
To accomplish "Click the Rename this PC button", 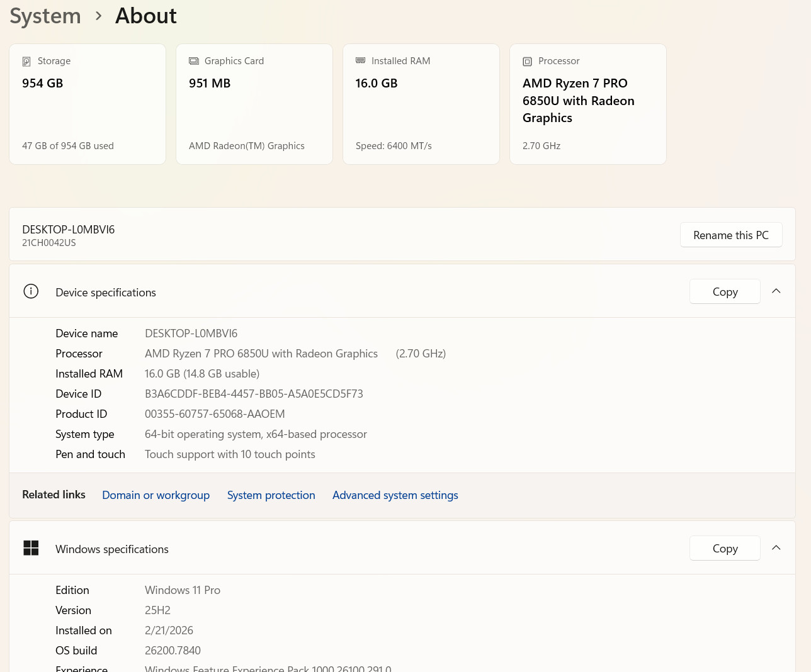I will click(x=731, y=235).
